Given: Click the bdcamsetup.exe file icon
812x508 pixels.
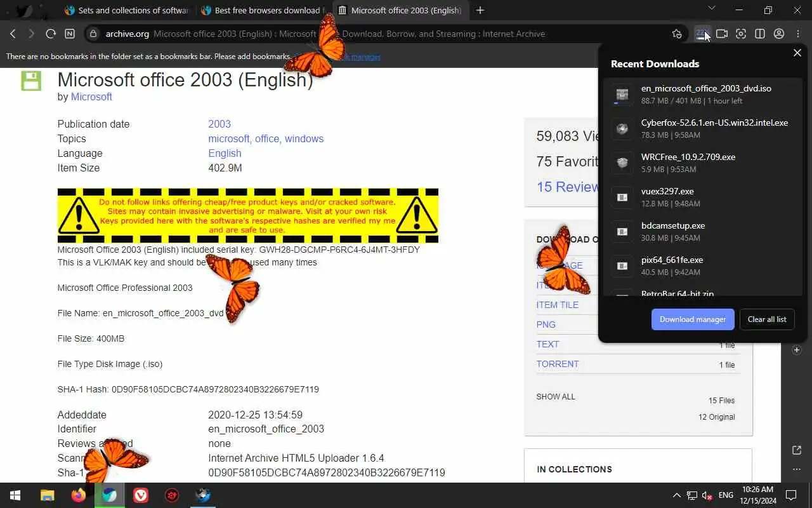Looking at the screenshot, I should tap(622, 232).
